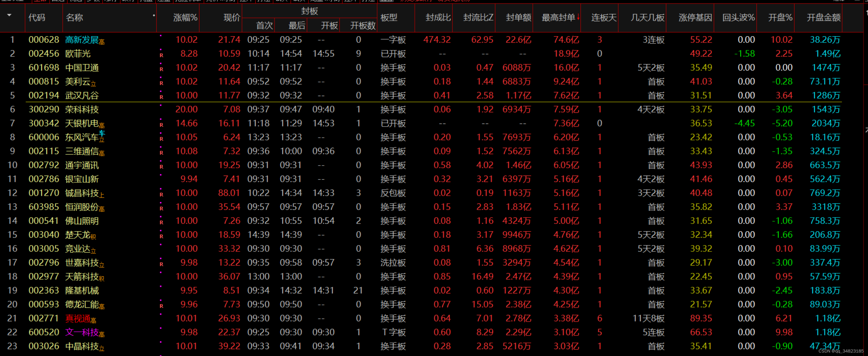Click the R marker on 德龙汇能 row
Image resolution: width=868 pixels, height=356 pixels.
click(x=161, y=306)
